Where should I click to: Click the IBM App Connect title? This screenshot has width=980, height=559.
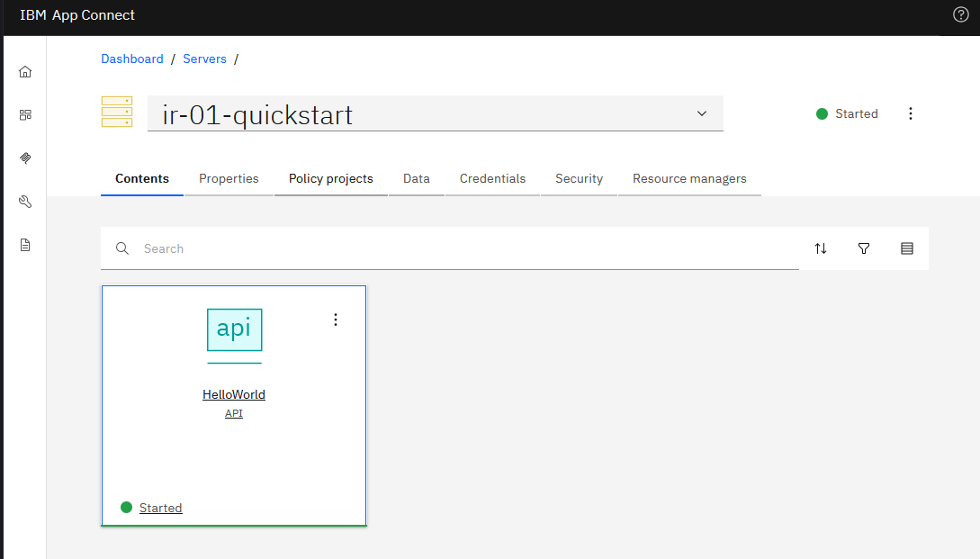(x=76, y=15)
